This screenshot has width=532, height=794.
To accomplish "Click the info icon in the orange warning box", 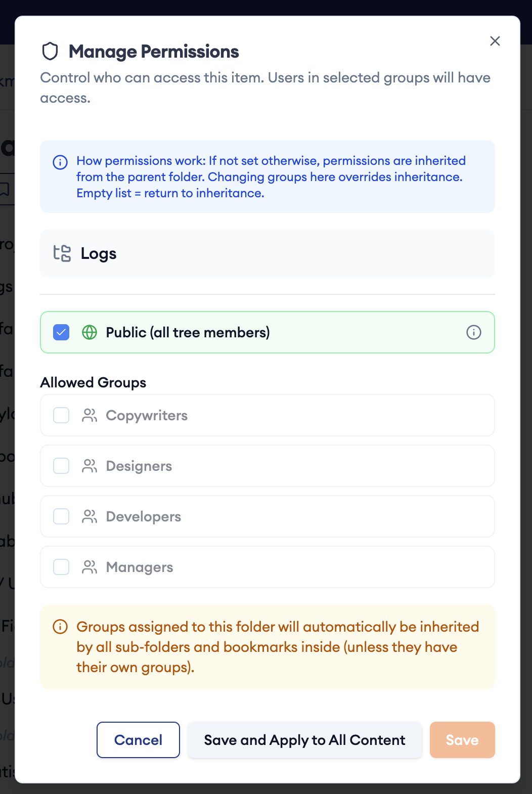I will (60, 627).
